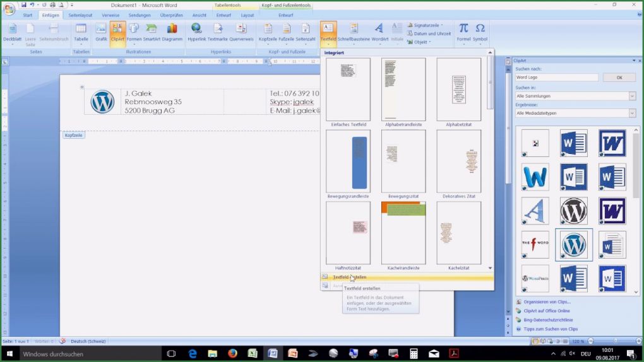Screen dimensions: 644x362
Task: Expand the 'Alle Sammlungen' dropdown
Action: coord(632,96)
